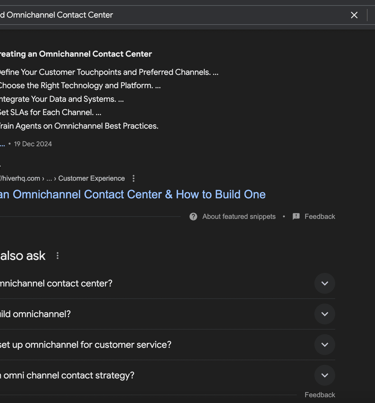Click the 'About featured snippets' text link
Screen dimensions: 375x403
(239, 217)
